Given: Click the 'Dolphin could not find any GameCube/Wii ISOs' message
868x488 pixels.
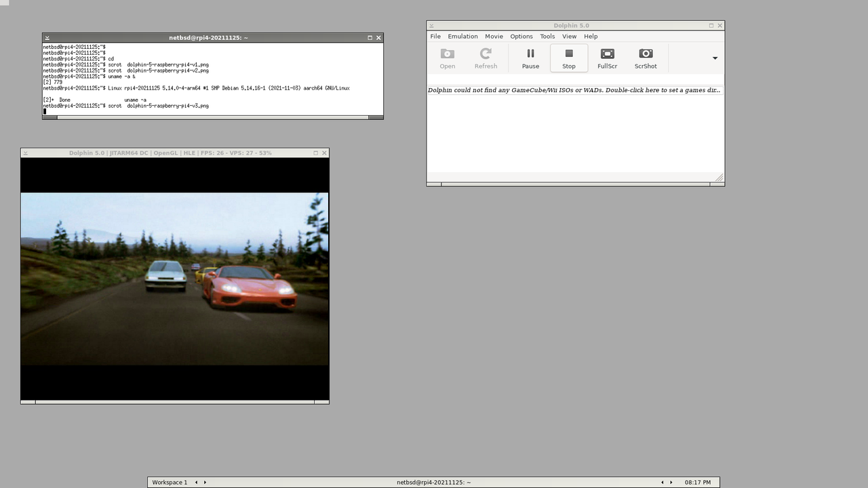Looking at the screenshot, I should click(x=574, y=90).
